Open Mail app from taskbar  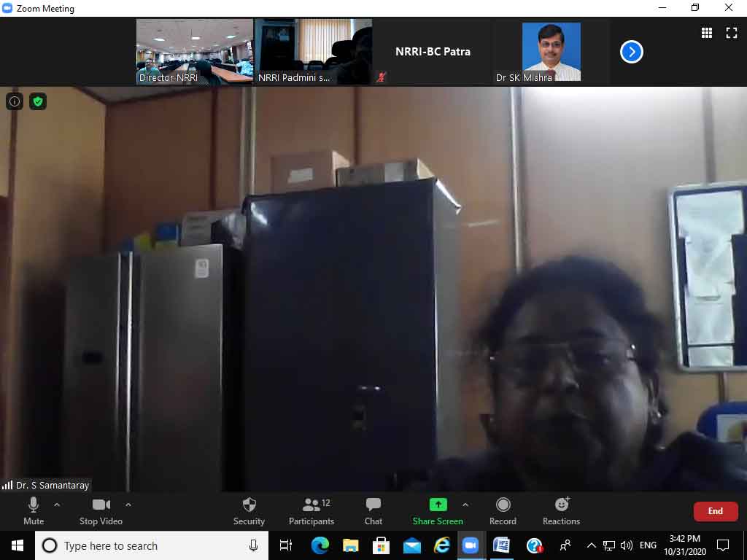pos(411,545)
